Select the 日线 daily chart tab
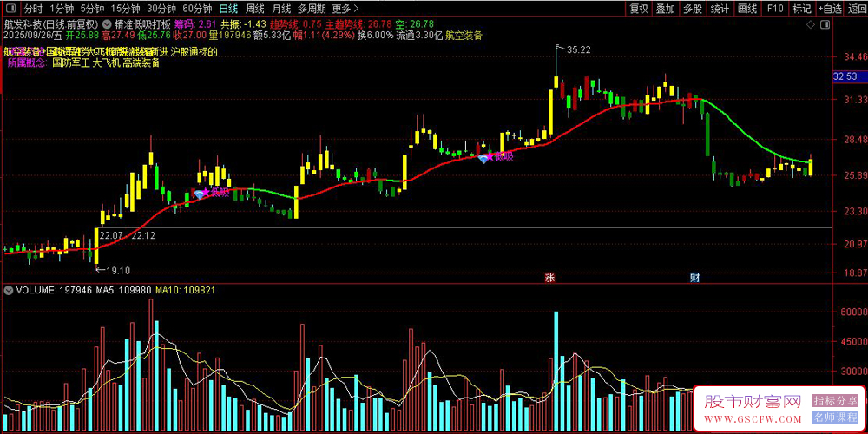Viewport: 868px width, 434px height. coord(228,9)
